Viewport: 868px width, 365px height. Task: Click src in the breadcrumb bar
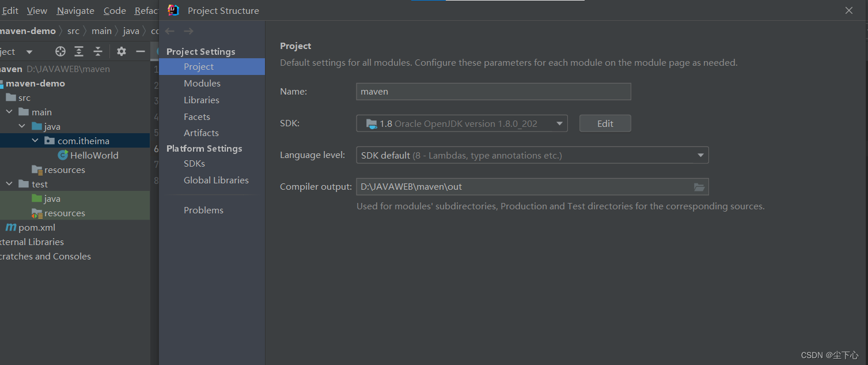pos(73,31)
